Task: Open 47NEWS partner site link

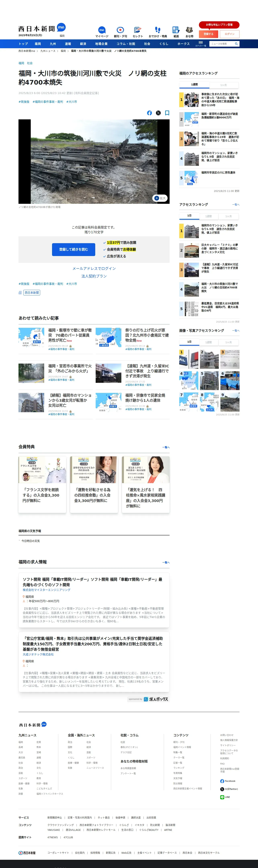Action: click(52, 837)
